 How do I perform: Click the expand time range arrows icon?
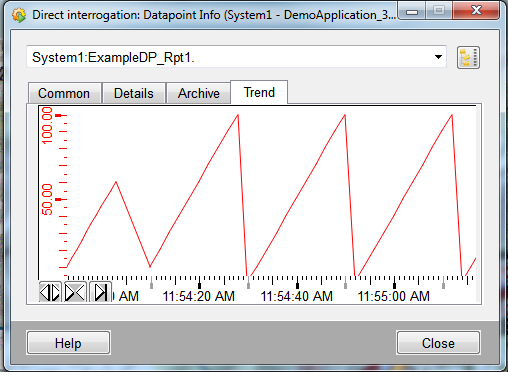pyautogui.click(x=50, y=292)
